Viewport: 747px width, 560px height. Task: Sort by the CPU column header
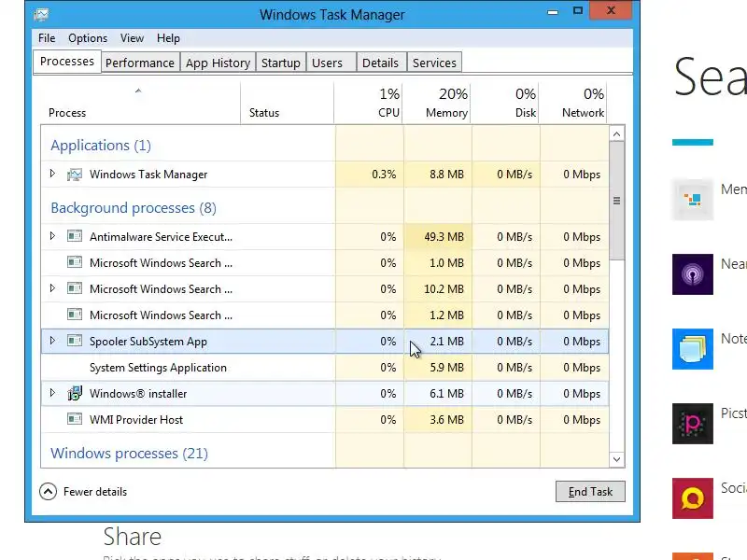tap(368, 104)
